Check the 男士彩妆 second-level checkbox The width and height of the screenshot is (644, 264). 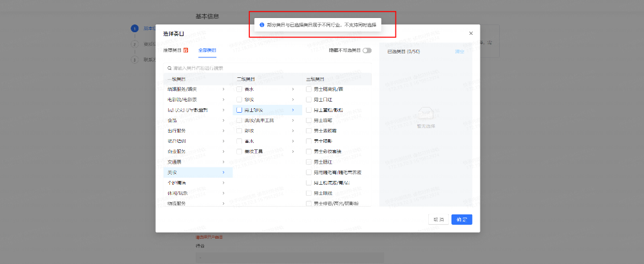coord(240,110)
